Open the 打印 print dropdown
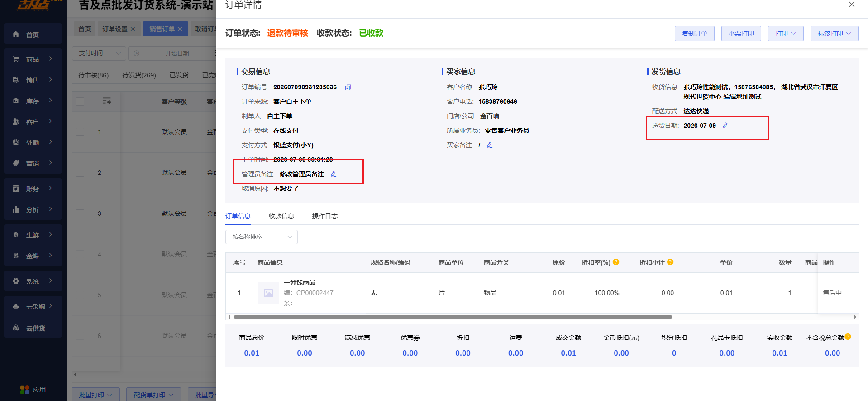This screenshot has height=401, width=868. click(785, 34)
